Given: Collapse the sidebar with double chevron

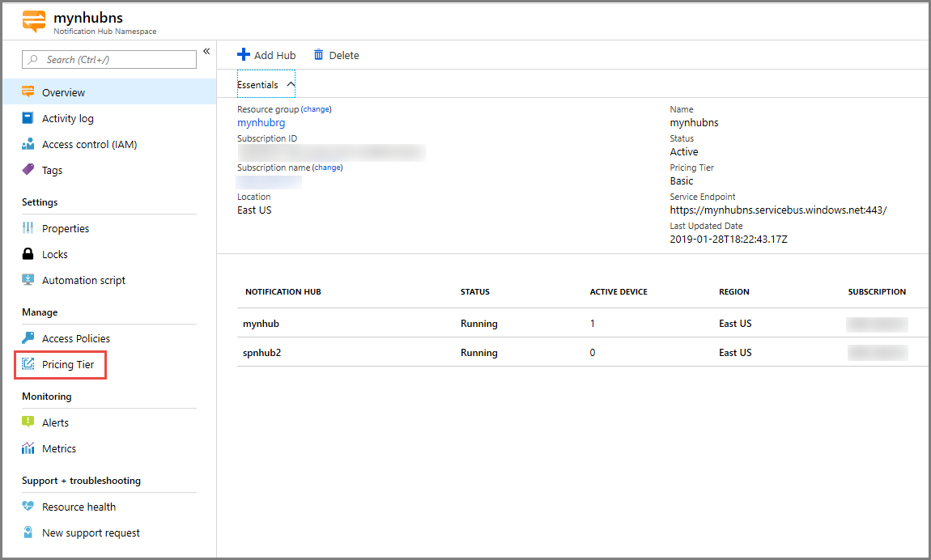Looking at the screenshot, I should click(x=206, y=51).
